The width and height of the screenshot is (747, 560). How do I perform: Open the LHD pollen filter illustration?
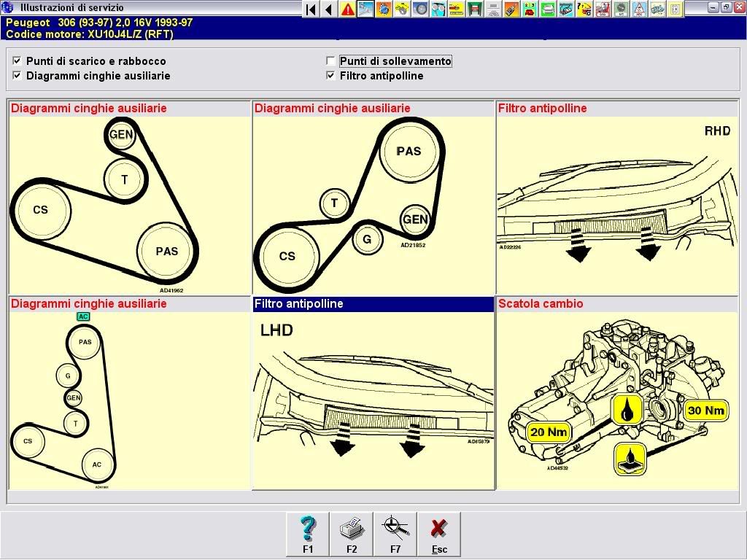point(373,400)
